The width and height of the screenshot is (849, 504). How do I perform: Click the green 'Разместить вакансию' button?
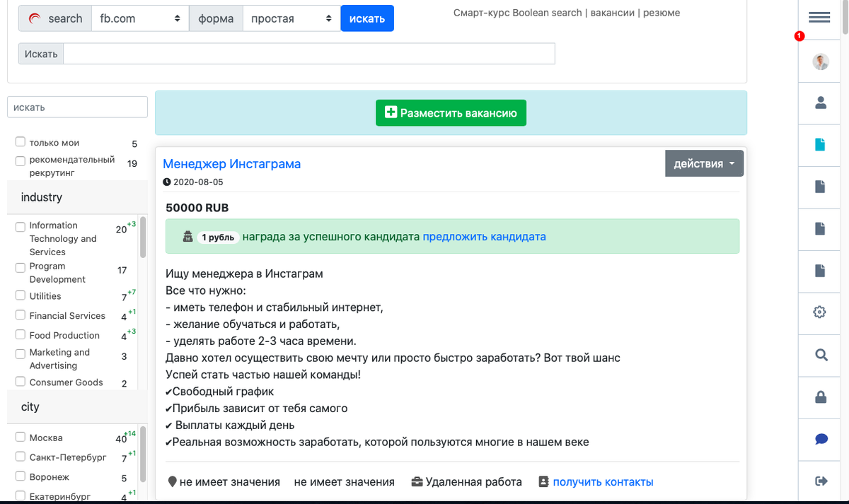pyautogui.click(x=451, y=112)
